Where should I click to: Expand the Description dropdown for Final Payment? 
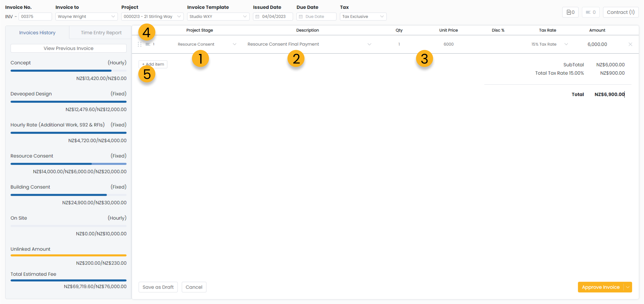pos(369,44)
